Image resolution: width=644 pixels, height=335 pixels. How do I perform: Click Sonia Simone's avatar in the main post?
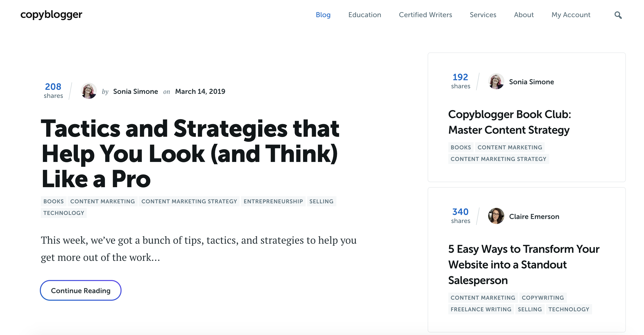pos(89,91)
